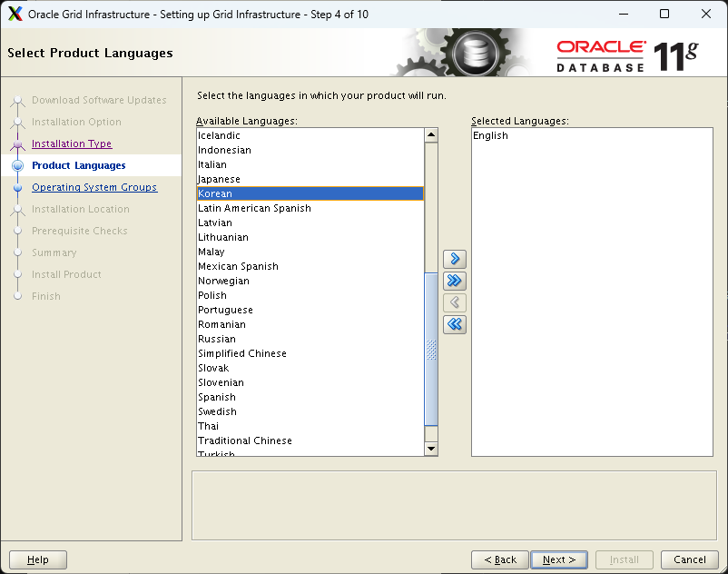Viewport: 728px width, 574px height.
Task: Click the Available Languages scrollbar thumb
Action: (x=431, y=350)
